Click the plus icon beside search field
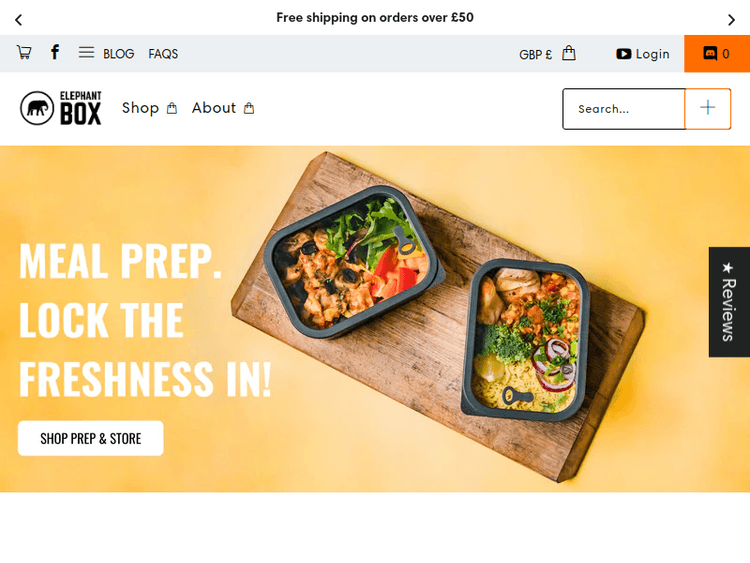 pyautogui.click(x=707, y=109)
